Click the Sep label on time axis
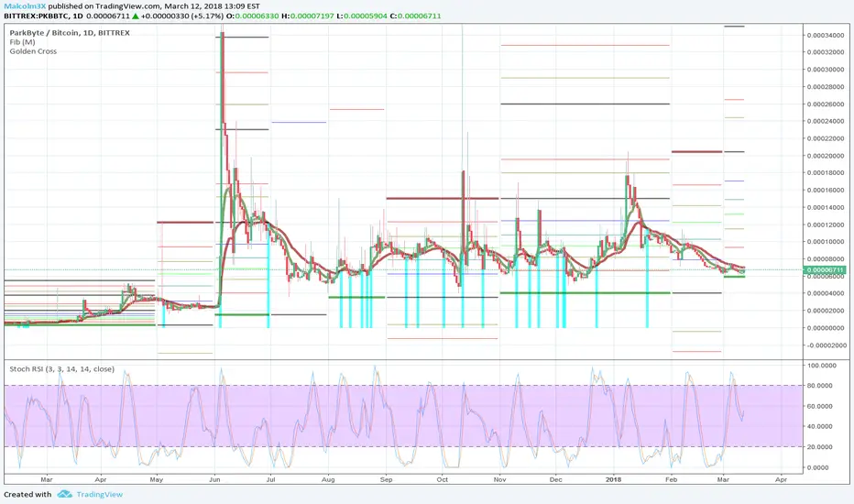 (386, 480)
